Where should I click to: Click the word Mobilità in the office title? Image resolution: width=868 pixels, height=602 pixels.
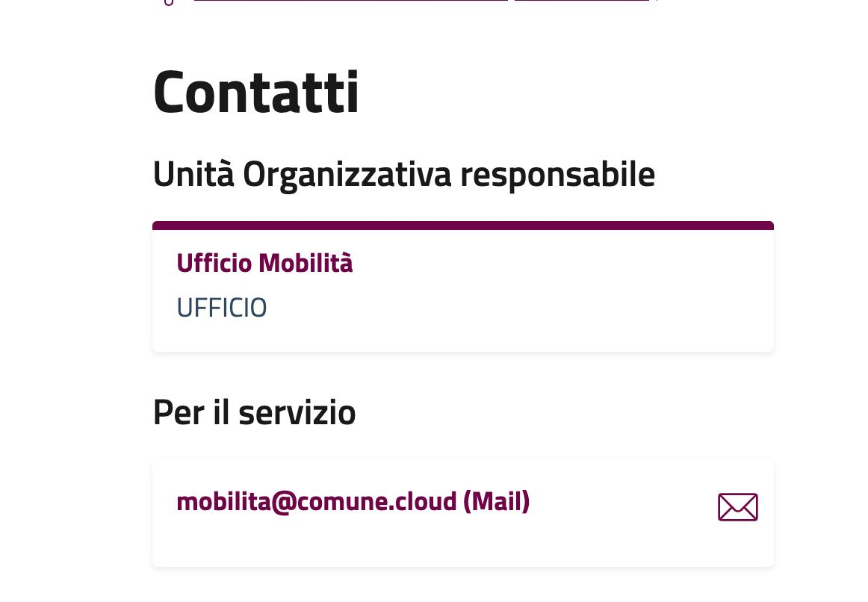point(306,263)
